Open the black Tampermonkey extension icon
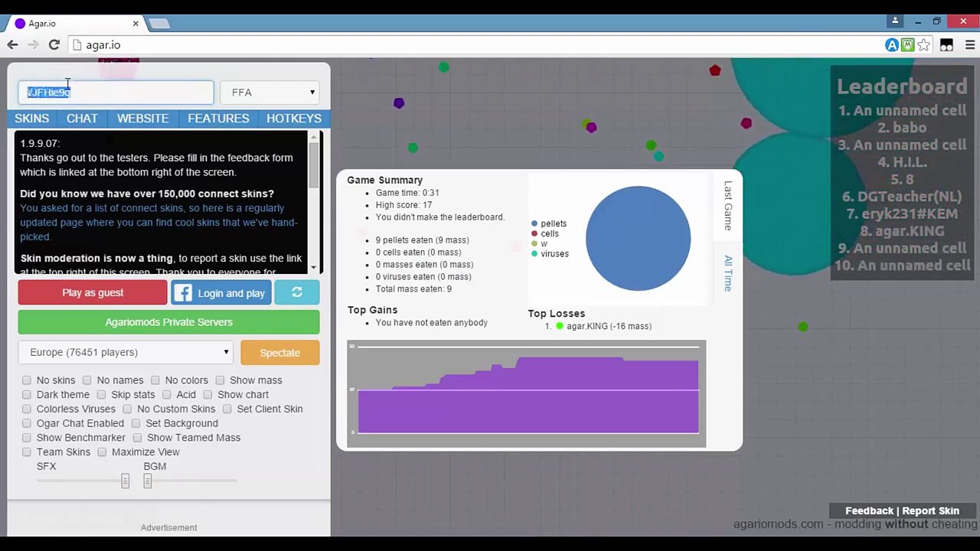The height and width of the screenshot is (551, 980). pyautogui.click(x=947, y=45)
